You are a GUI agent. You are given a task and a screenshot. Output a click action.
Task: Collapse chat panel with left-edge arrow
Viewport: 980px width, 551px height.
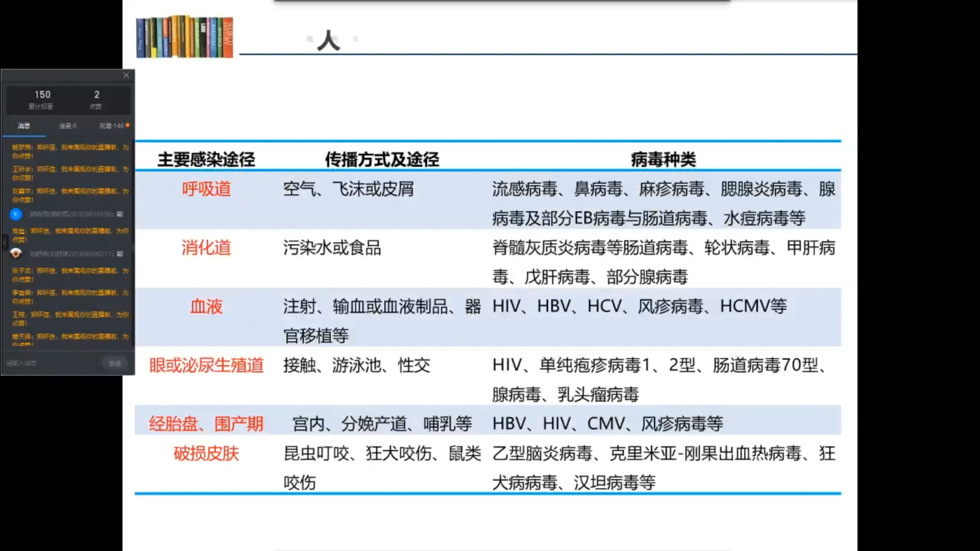pyautogui.click(x=5, y=242)
